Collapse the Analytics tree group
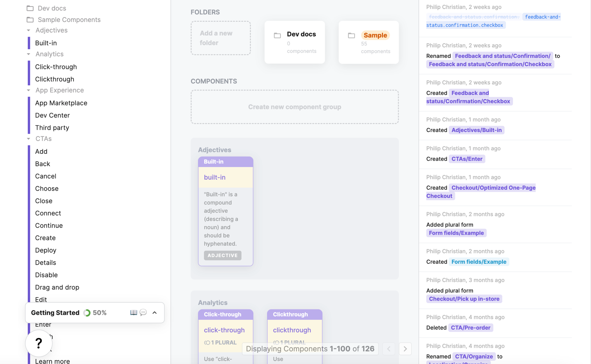 (x=28, y=54)
